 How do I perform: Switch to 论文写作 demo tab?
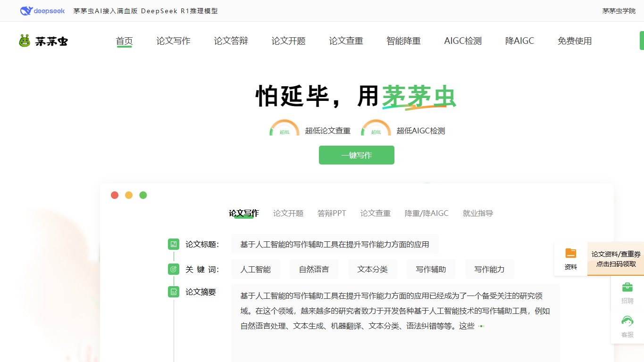tap(244, 214)
